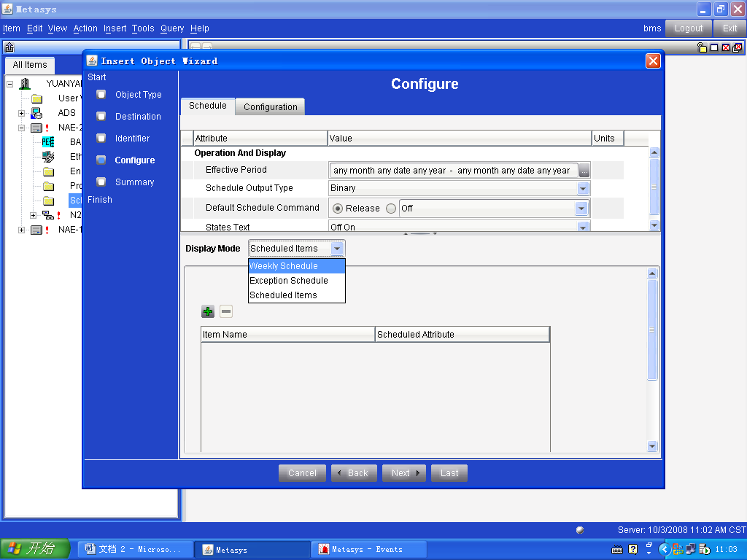
Task: Open the Tools menu
Action: pyautogui.click(x=143, y=28)
